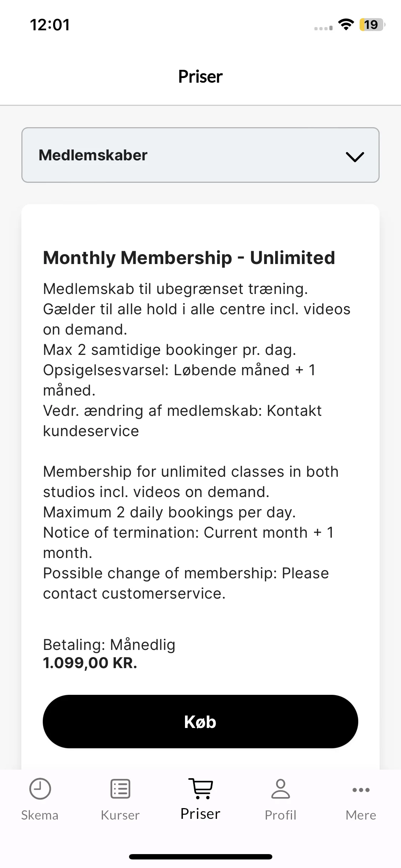Switch to the Kurser tab label
The image size is (401, 868).
click(x=120, y=815)
